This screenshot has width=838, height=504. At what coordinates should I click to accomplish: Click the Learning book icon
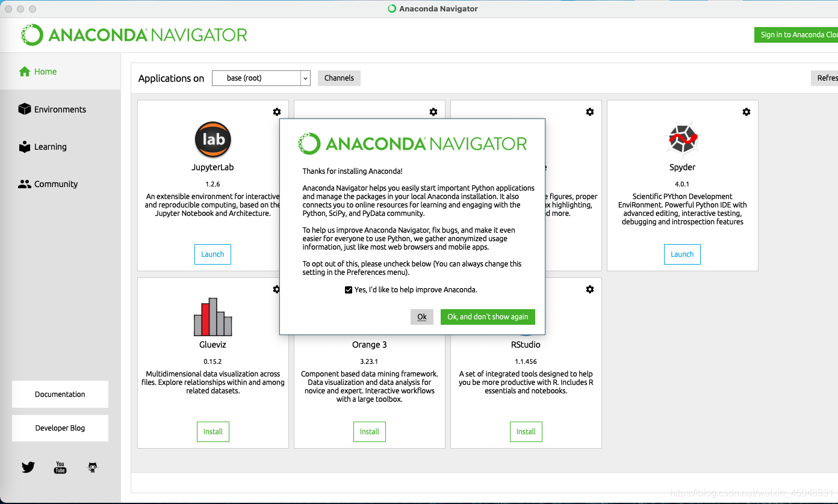click(25, 147)
